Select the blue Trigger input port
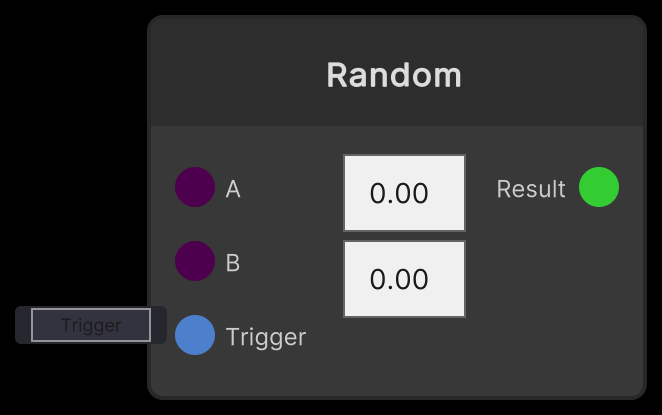 (x=195, y=336)
